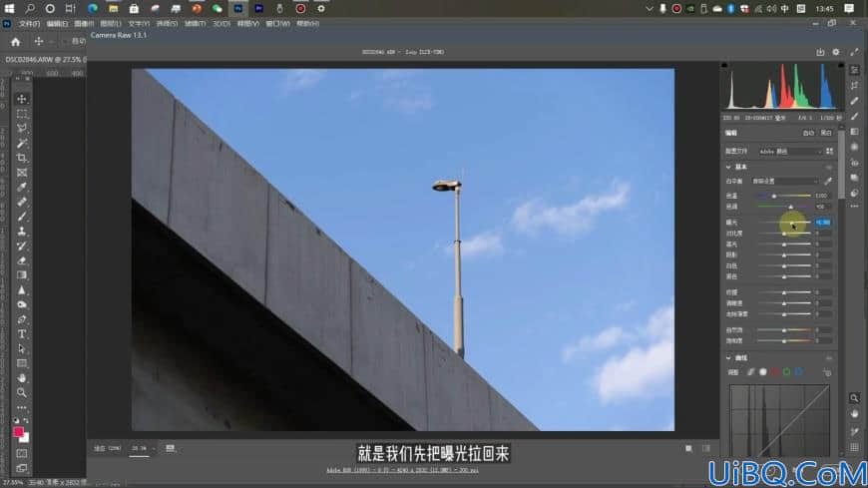This screenshot has width=868, height=488.
Task: Toggle Camera Raw grid overlay icon
Action: (854, 447)
